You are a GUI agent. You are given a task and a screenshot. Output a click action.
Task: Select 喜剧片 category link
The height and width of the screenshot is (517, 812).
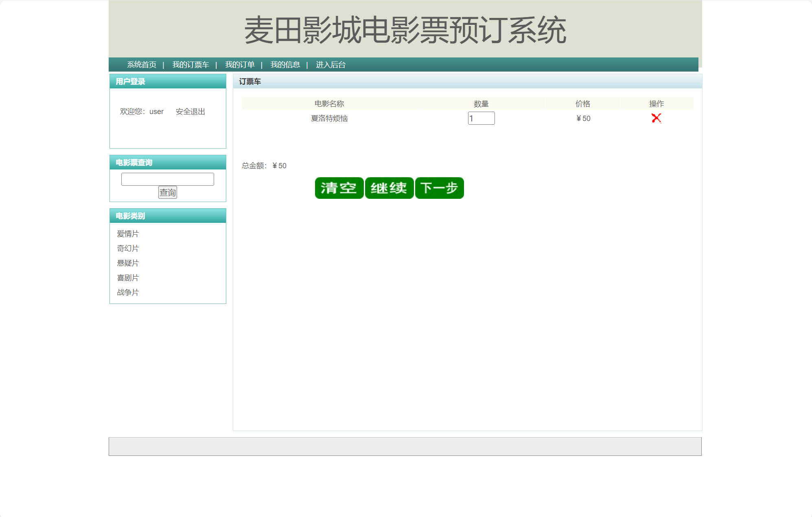click(128, 278)
